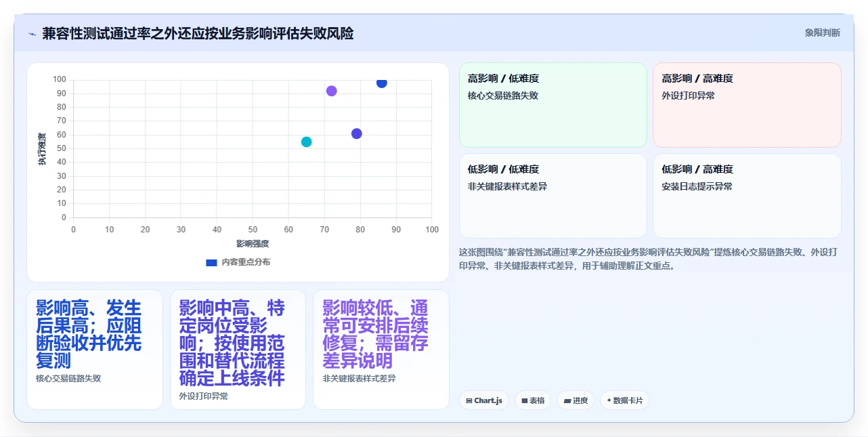Click the summary paragraph starting 这张图围绕
The image size is (868, 437).
click(648, 259)
